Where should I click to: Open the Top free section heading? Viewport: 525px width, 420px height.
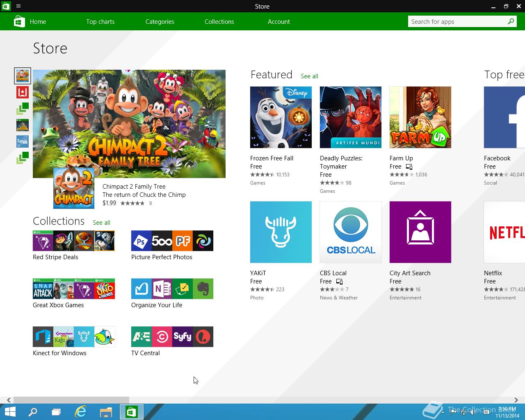(x=504, y=75)
